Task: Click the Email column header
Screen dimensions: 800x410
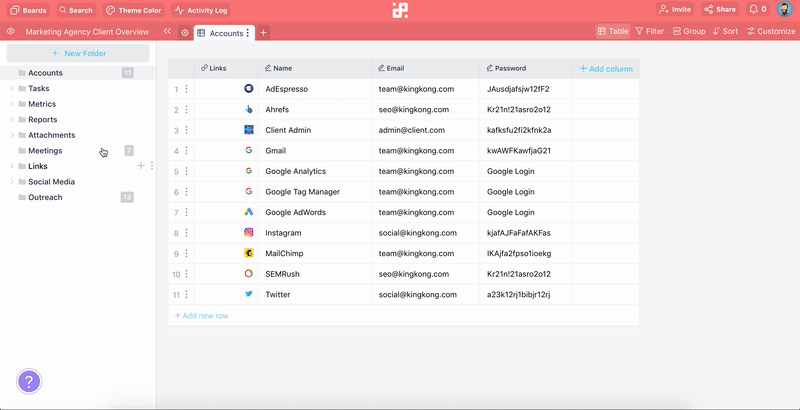Action: click(426, 68)
